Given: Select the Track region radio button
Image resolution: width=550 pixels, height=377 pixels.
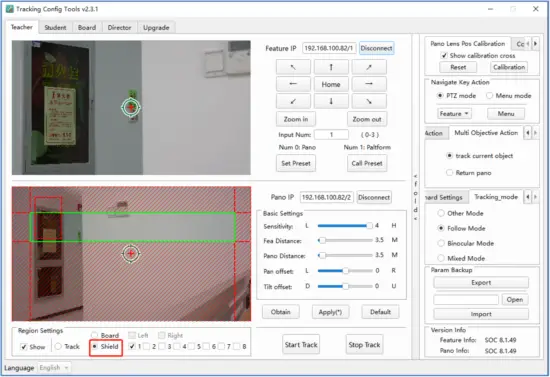Looking at the screenshot, I should coord(58,346).
